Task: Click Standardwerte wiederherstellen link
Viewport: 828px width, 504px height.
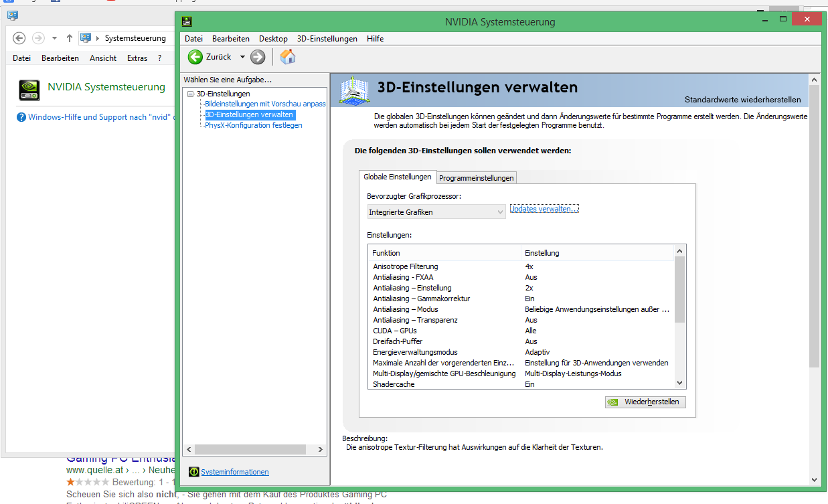Action: [742, 100]
